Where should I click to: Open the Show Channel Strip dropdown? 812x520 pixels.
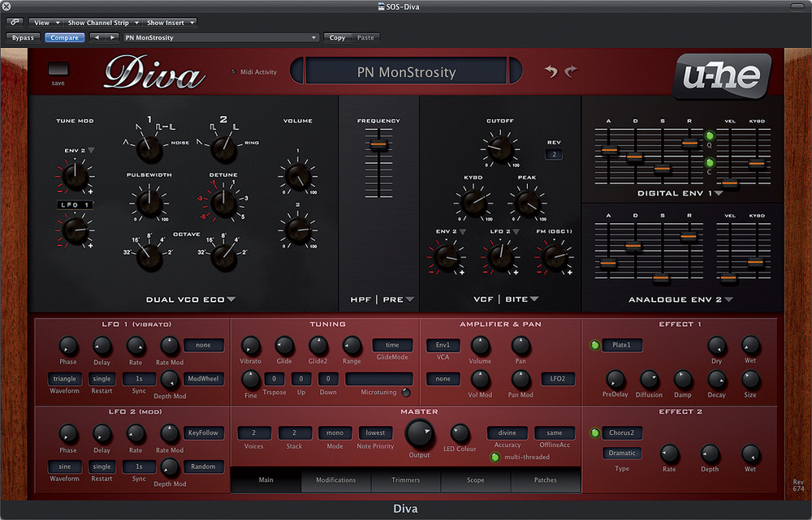click(102, 22)
